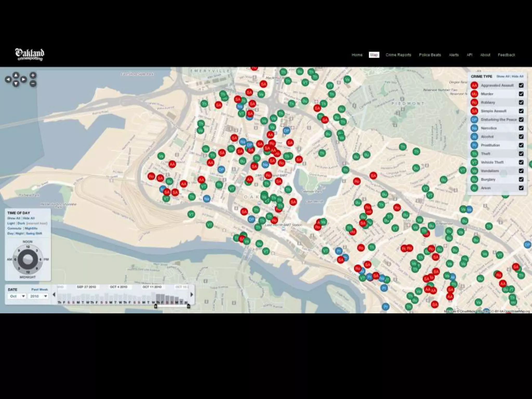This screenshot has width=532, height=399.
Task: Open the month dropdown showing Oct
Action: (17, 296)
